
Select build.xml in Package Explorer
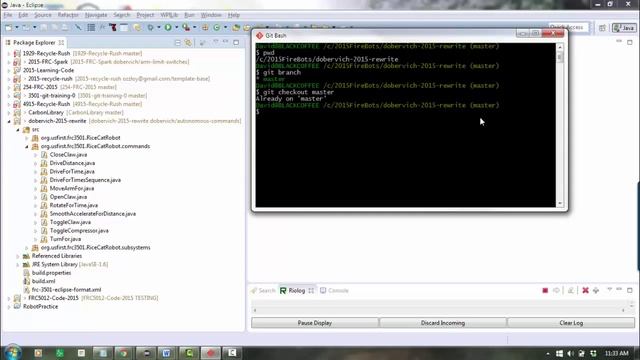43,281
